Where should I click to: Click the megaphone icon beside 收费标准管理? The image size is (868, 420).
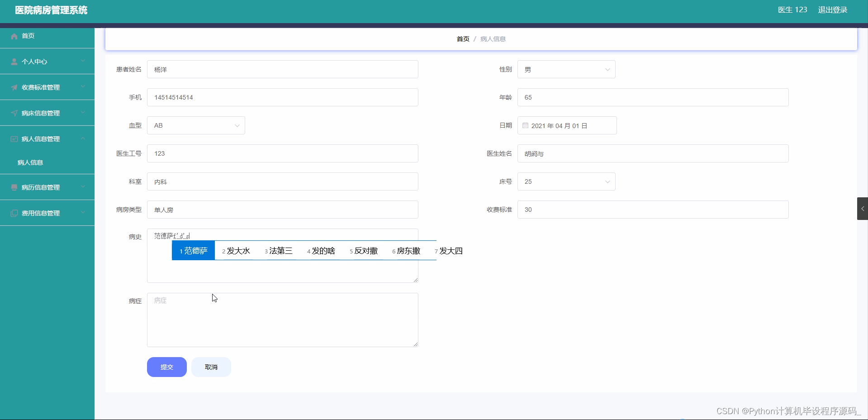tap(13, 87)
